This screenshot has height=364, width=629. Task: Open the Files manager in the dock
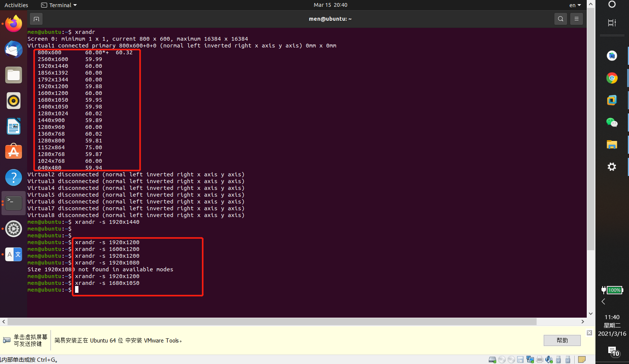point(14,75)
